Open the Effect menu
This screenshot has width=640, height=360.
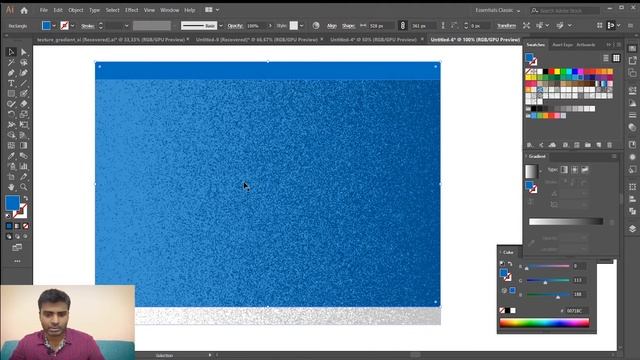point(131,10)
